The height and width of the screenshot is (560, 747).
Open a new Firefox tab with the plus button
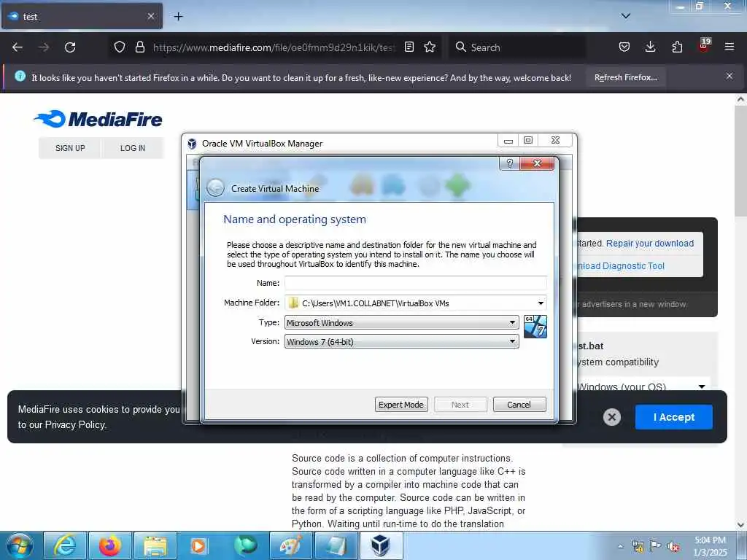178,17
